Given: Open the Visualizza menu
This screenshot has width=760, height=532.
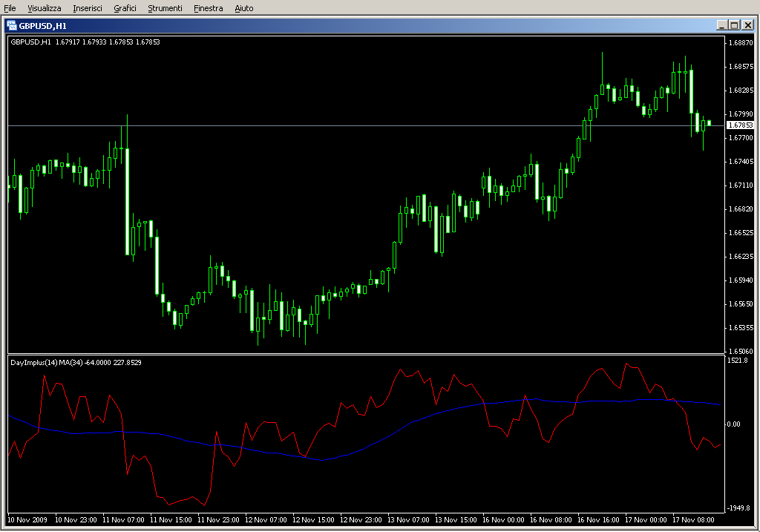Looking at the screenshot, I should tap(44, 8).
